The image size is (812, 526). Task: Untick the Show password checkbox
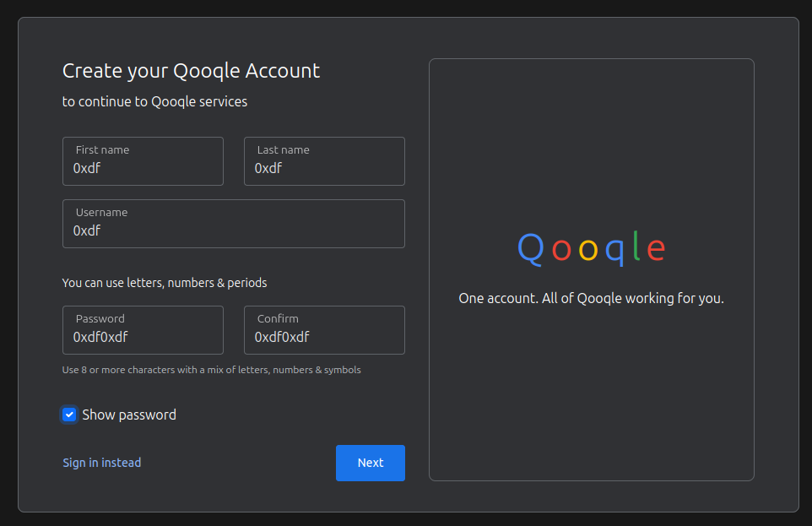(x=69, y=415)
